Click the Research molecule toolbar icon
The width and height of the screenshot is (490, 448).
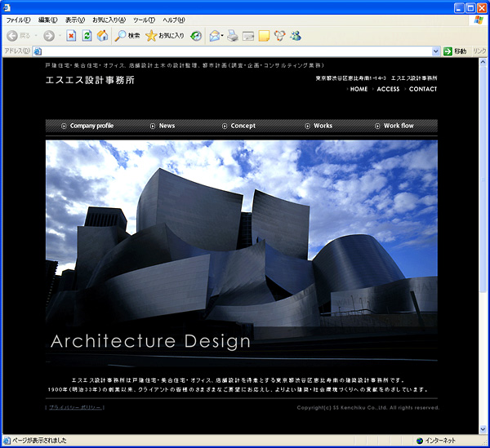pyautogui.click(x=280, y=36)
